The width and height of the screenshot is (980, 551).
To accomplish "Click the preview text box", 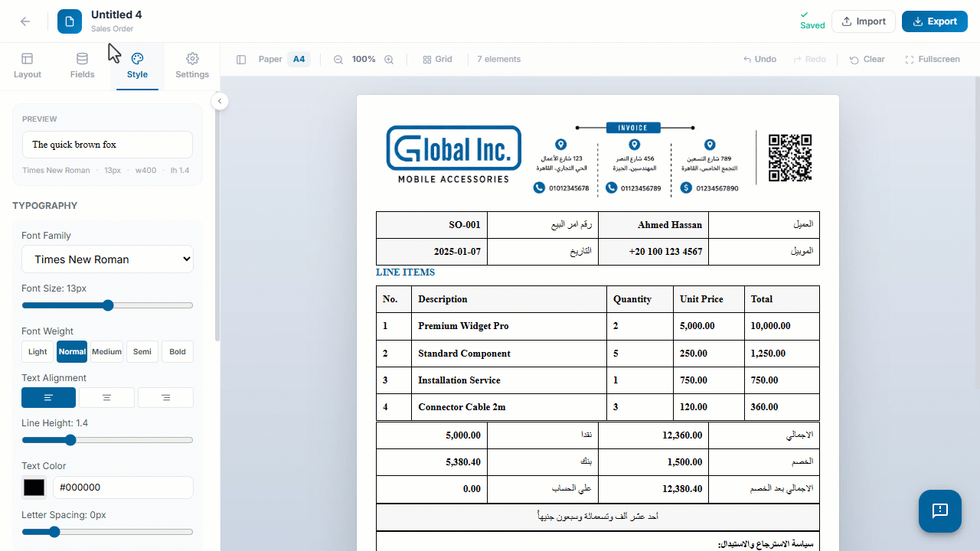I will click(x=107, y=145).
